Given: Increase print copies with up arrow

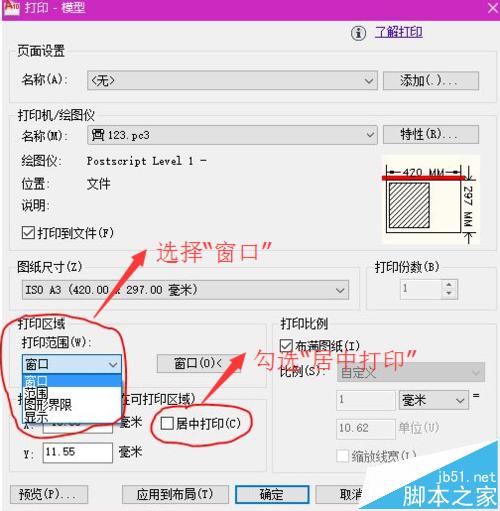Looking at the screenshot, I should pos(449,285).
